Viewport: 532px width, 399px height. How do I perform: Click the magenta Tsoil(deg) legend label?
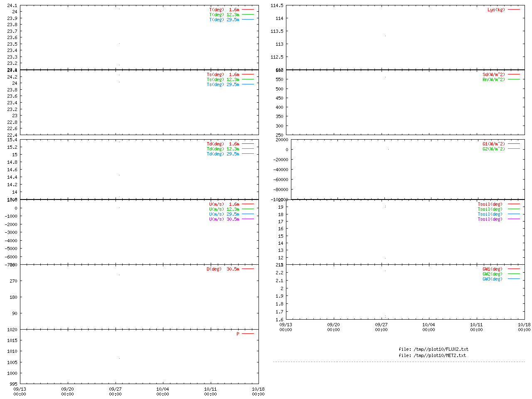pyautogui.click(x=490, y=219)
